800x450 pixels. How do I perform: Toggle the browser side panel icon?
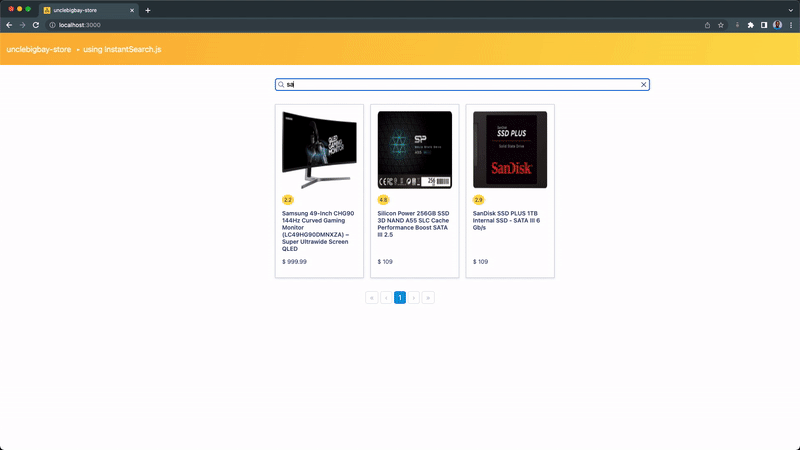coord(764,25)
